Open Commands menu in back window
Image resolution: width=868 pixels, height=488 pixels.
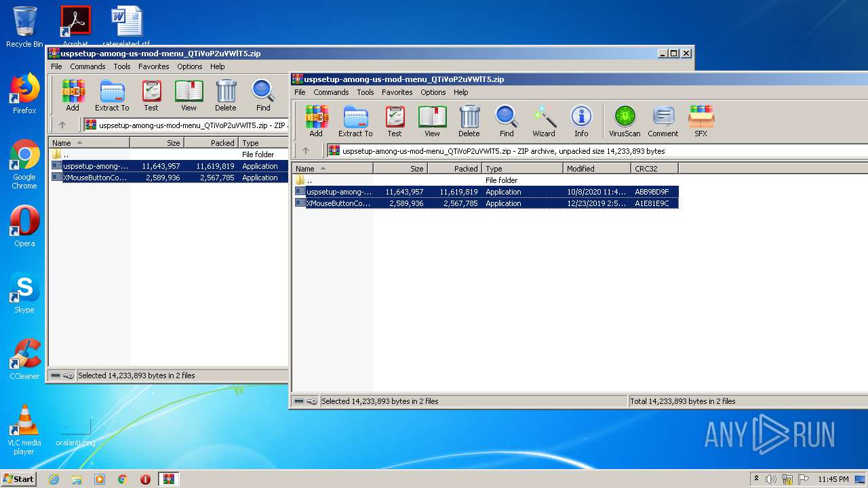click(x=87, y=66)
